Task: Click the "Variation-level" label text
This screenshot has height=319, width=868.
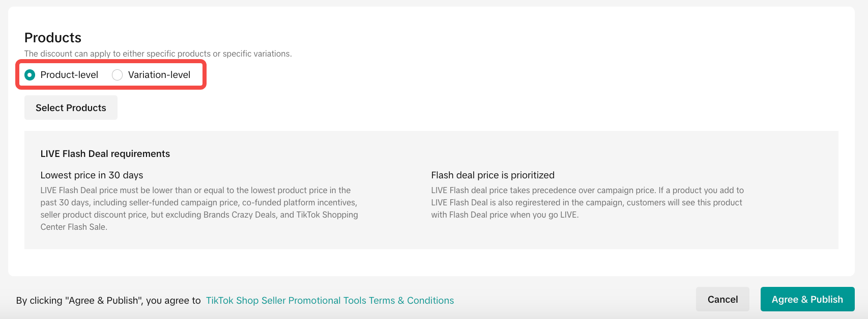Action: point(159,75)
